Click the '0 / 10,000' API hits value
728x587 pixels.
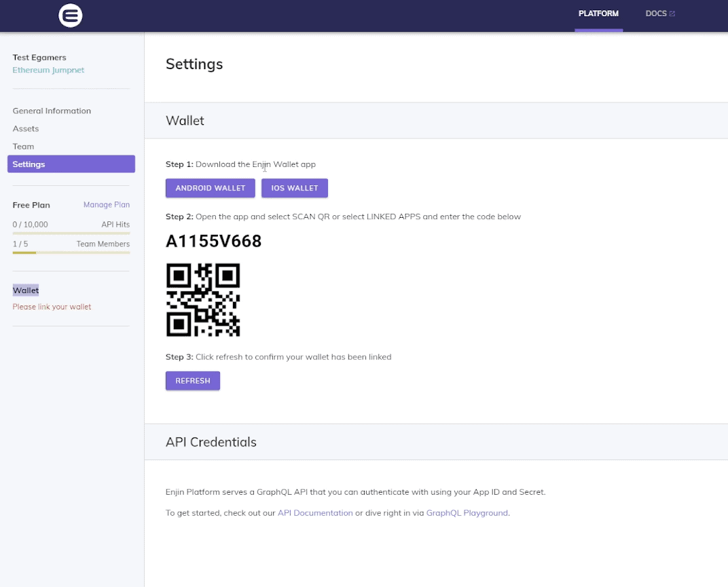click(30, 225)
